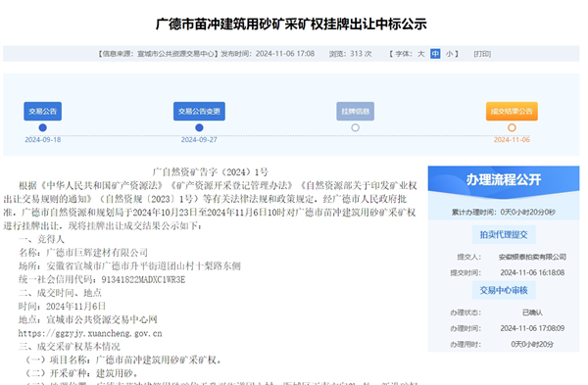Click cumulative time 0天0小时20分0秒

(x=528, y=213)
